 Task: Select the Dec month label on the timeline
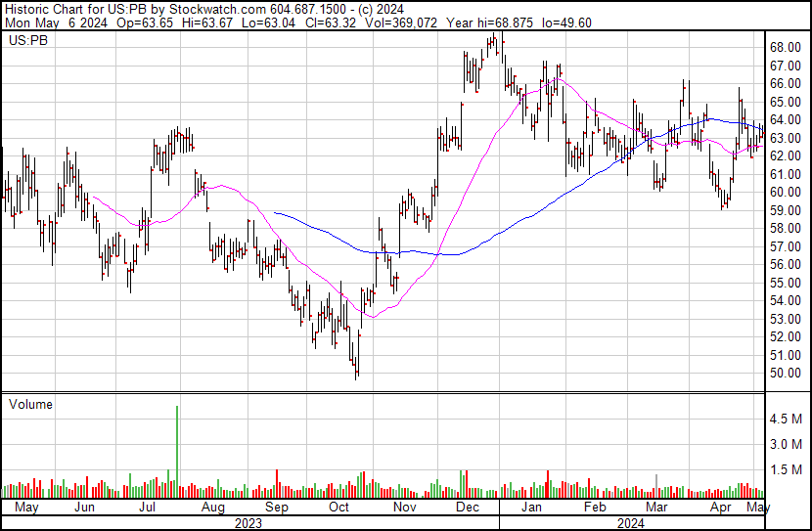(468, 507)
